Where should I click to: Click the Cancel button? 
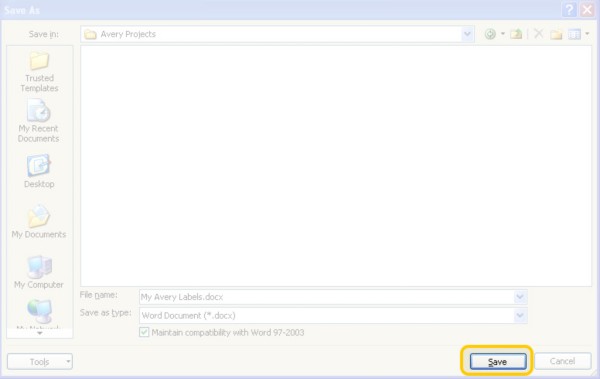click(x=562, y=361)
